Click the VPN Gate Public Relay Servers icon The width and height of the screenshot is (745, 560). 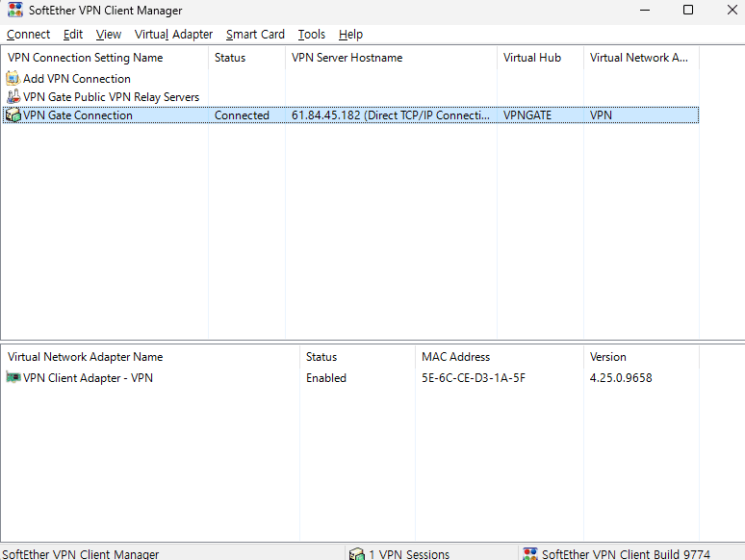pyautogui.click(x=13, y=97)
